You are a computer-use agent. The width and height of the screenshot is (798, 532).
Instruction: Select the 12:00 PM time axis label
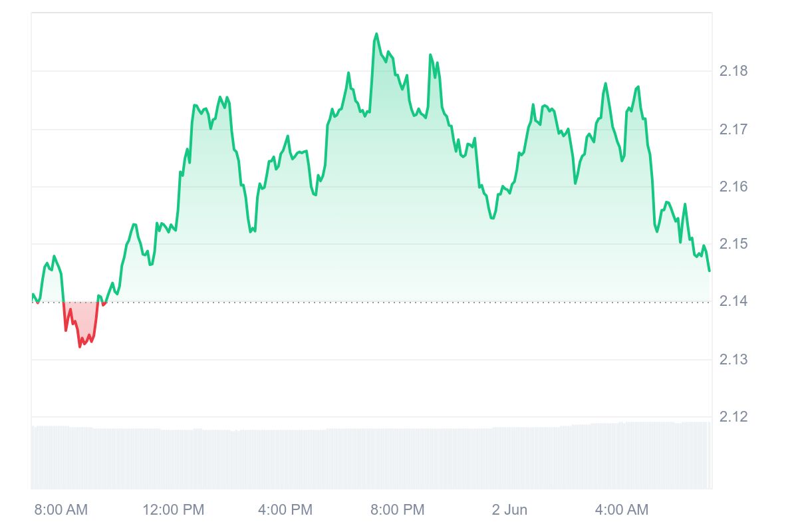174,510
